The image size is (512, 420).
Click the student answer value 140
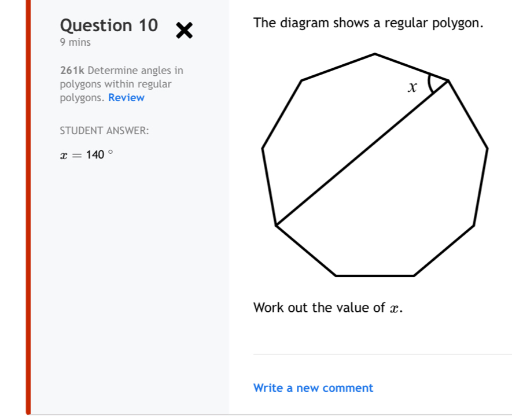[x=95, y=154]
